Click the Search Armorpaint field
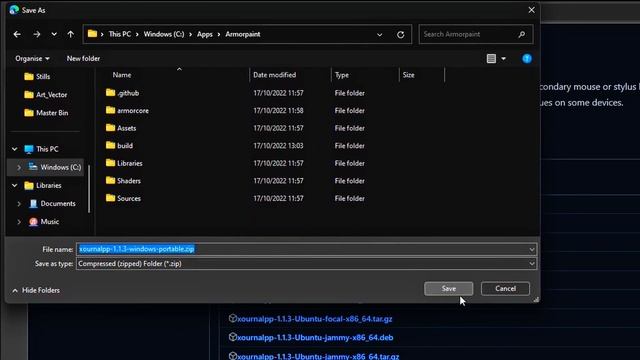This screenshot has height=360, width=640. 476,34
